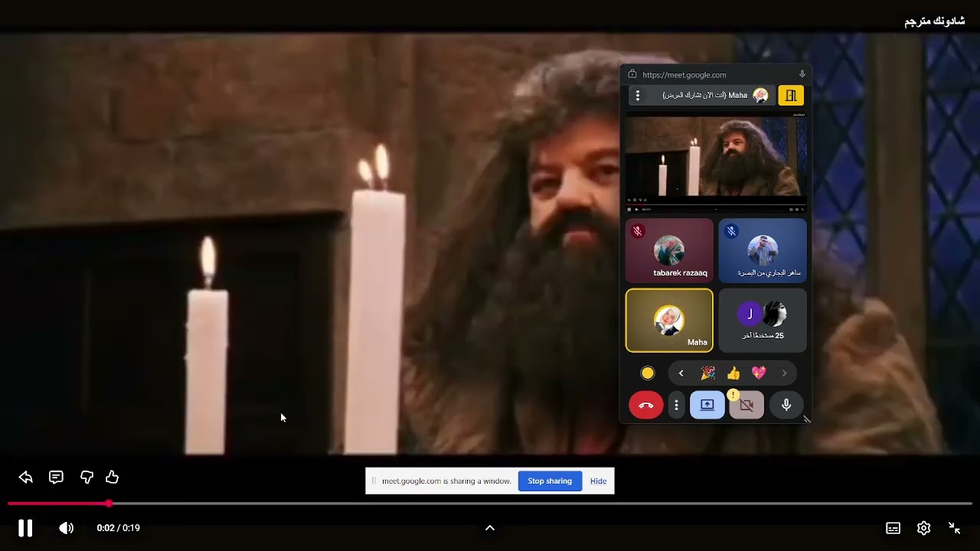980x551 pixels.
Task: Click the microphone indicator in the Meet title bar
Action: (802, 74)
